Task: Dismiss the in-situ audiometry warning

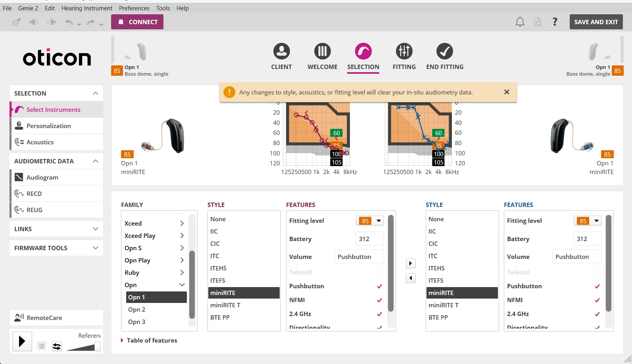Action: 507,92
